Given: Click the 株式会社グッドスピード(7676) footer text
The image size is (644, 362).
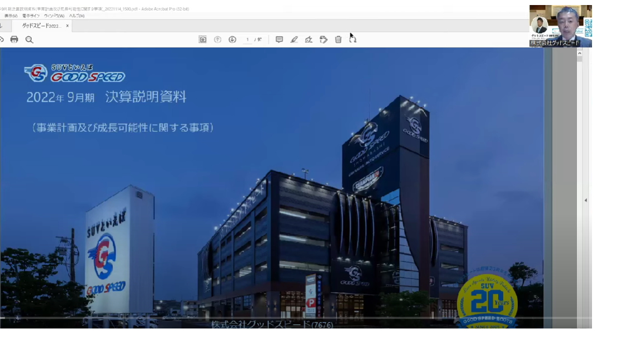Looking at the screenshot, I should 272,324.
